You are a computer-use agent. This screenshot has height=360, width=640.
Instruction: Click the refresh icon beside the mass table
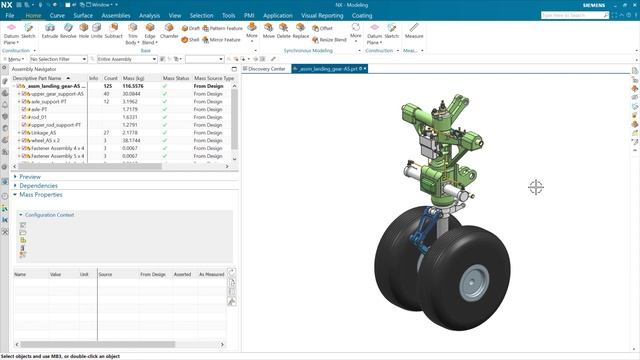pos(231,272)
